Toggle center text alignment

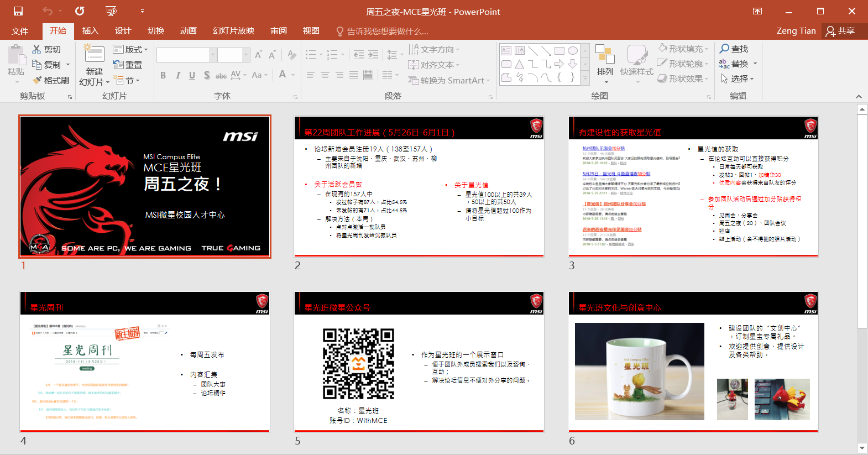pyautogui.click(x=325, y=75)
